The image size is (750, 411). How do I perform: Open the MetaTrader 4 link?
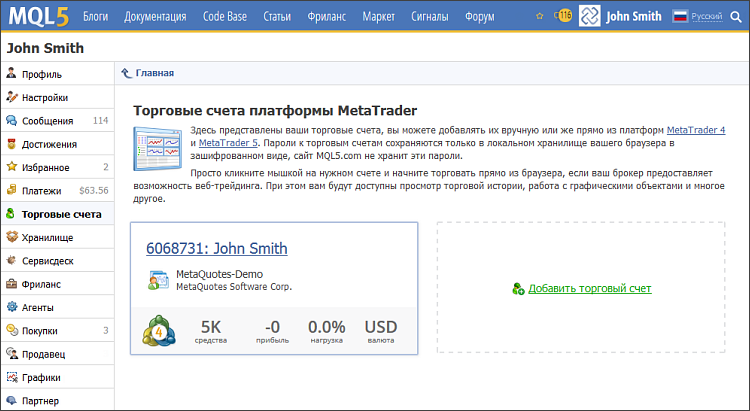click(x=696, y=130)
